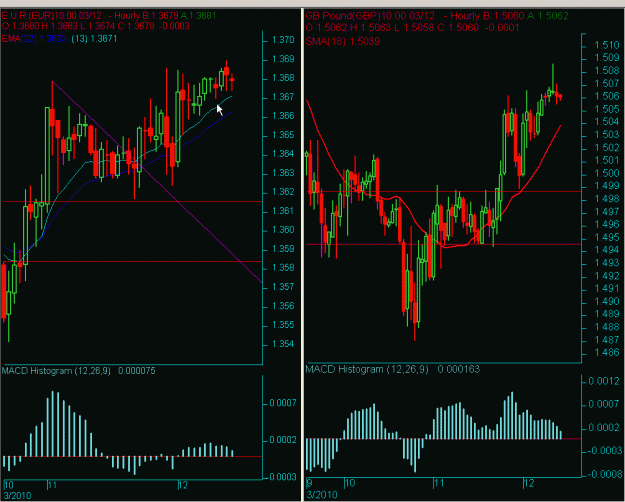Click the 1.358 price axis label
The width and height of the screenshot is (625, 502).
283,268
